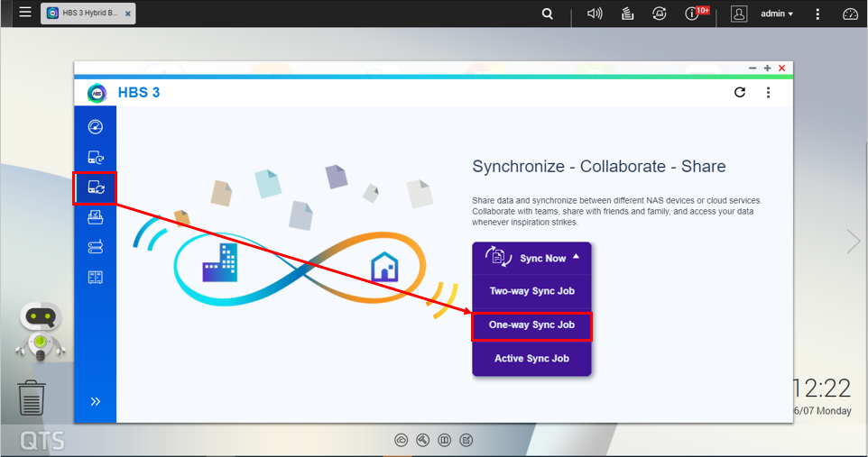Open the HBS 3 Overview dashboard icon
868x457 pixels.
coord(95,127)
